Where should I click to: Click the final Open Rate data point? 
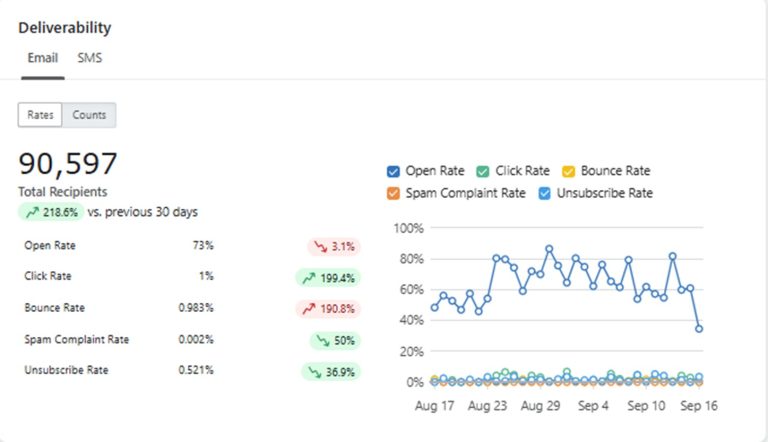click(699, 328)
